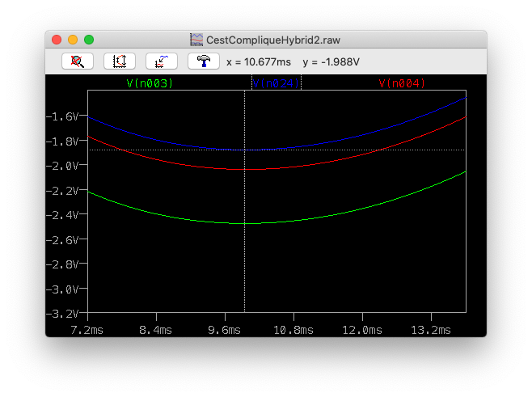Click the hammer control panel icon
This screenshot has width=532, height=397.
204,61
